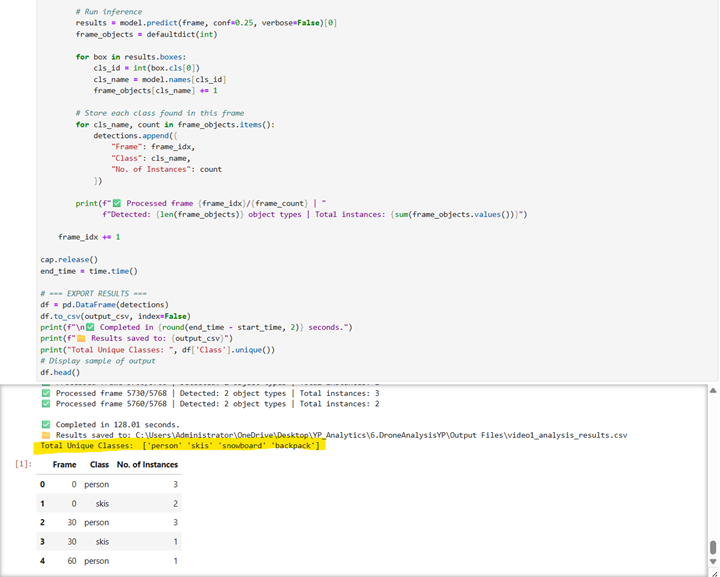Viewport: 720px width, 577px height.
Task: Click the scrollbar thumb in the output area
Action: (713, 548)
